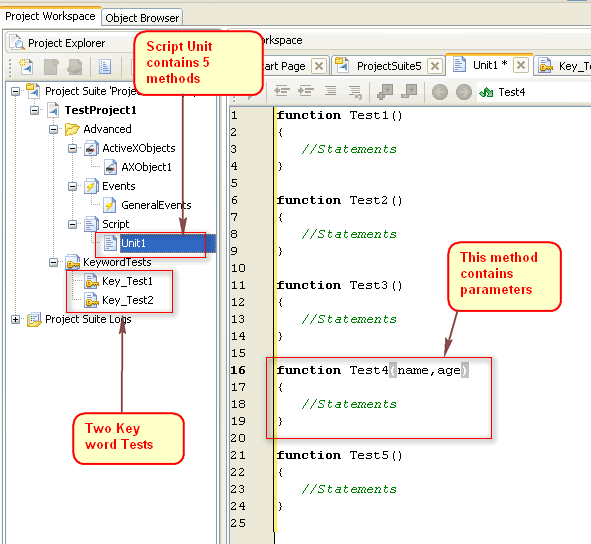This screenshot has width=591, height=544.
Task: Place cursor on the Test5 function line
Action: (x=339, y=455)
